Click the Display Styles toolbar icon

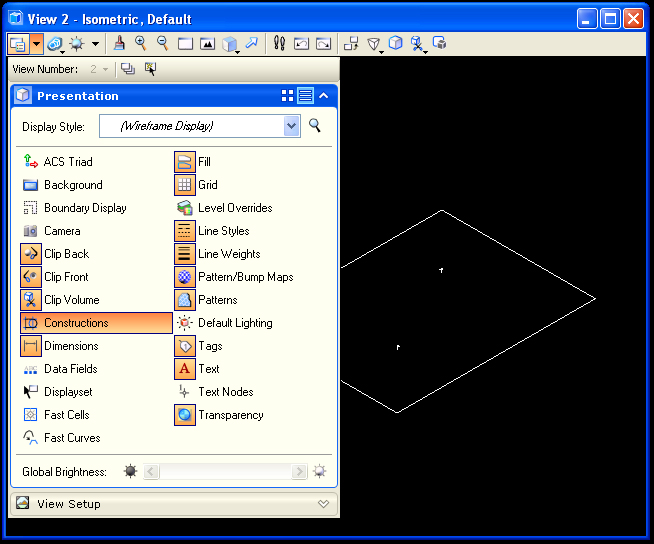pos(55,44)
